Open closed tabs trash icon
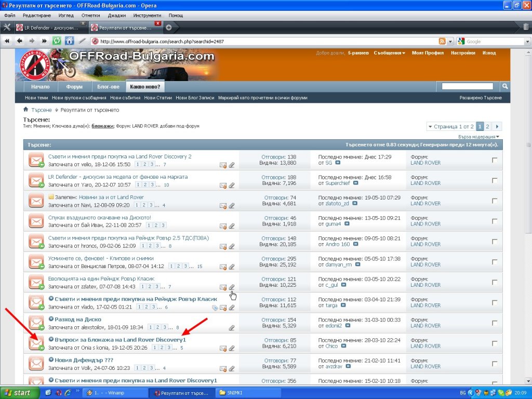The image size is (532, 399). pos(526,27)
